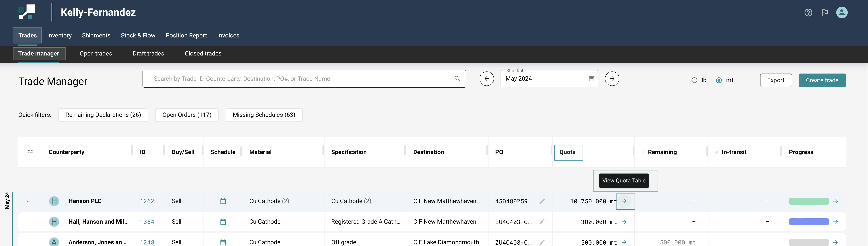This screenshot has width=868, height=246.
Task: Click the column settings icon in table header
Action: click(30, 152)
